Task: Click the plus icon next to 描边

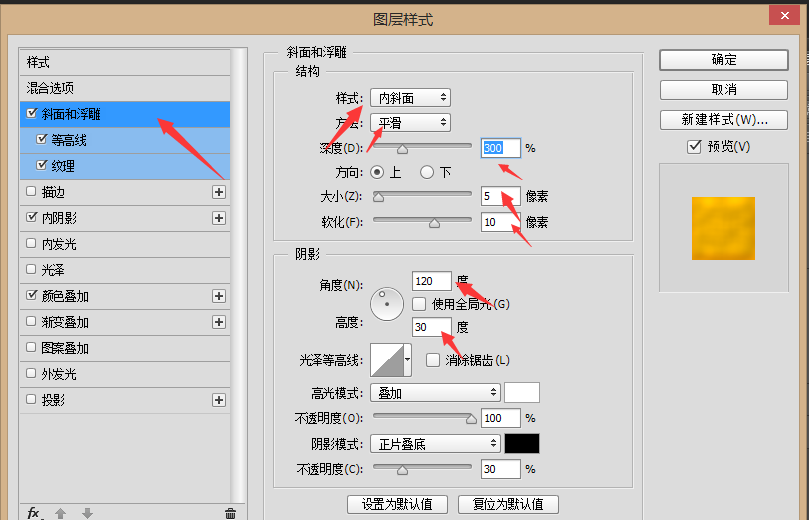Action: [219, 192]
